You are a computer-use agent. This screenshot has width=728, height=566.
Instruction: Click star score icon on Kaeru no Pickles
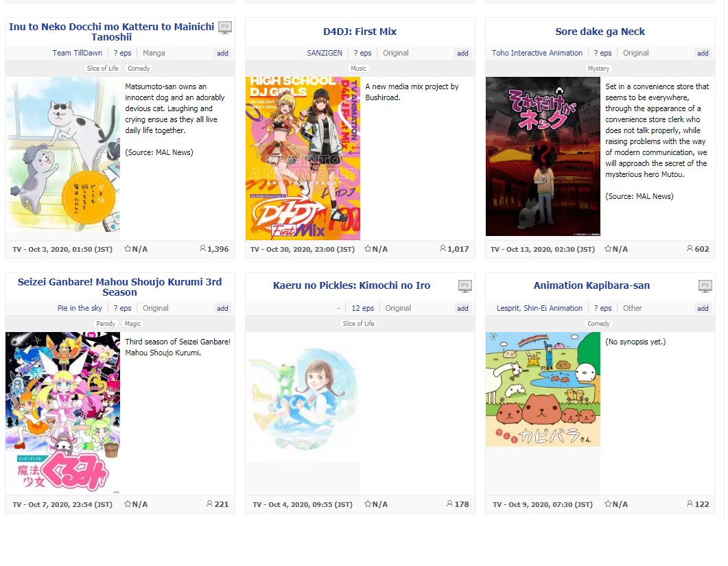click(368, 504)
